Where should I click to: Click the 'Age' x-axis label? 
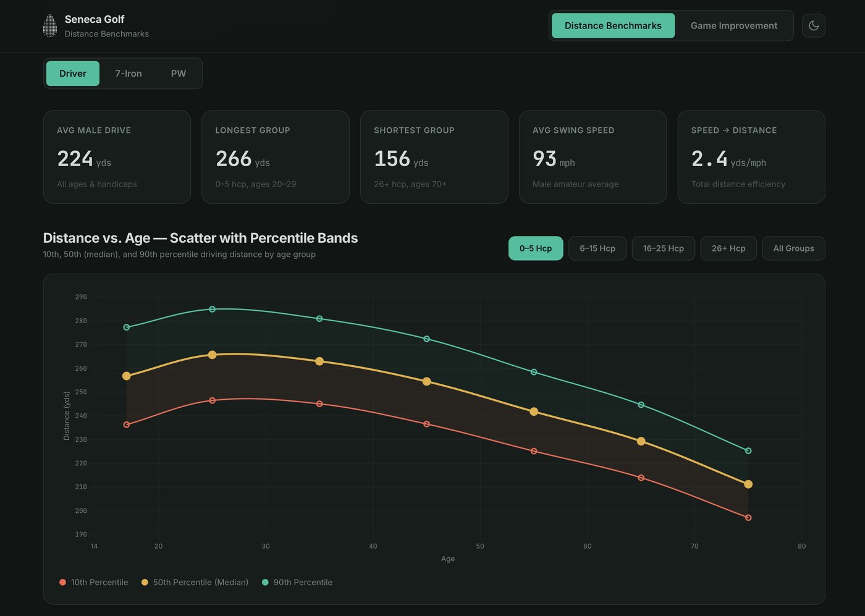pyautogui.click(x=448, y=559)
